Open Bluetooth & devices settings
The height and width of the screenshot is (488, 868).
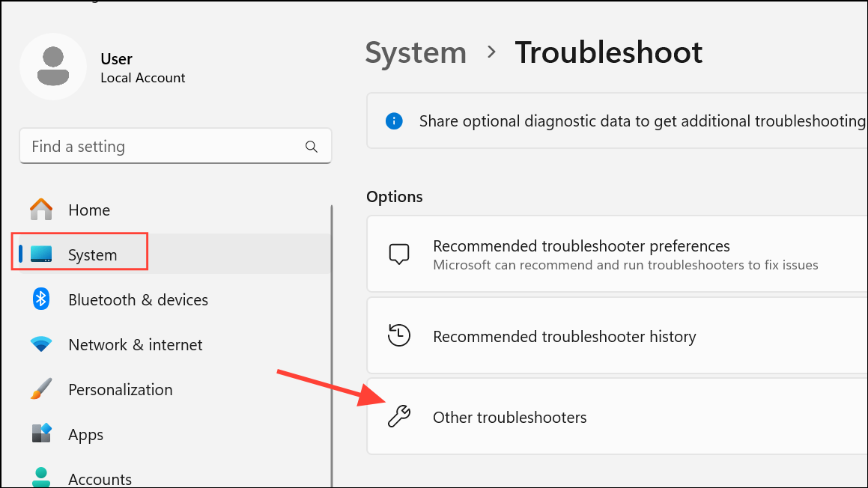[138, 299]
